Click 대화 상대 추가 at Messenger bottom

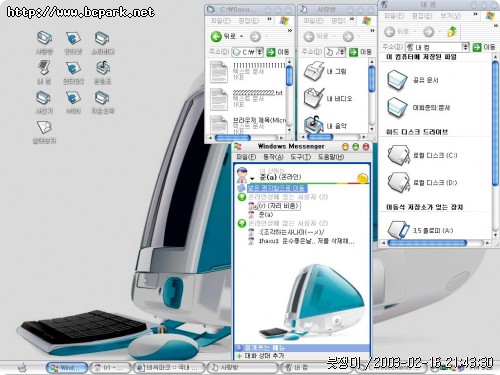tap(265, 356)
